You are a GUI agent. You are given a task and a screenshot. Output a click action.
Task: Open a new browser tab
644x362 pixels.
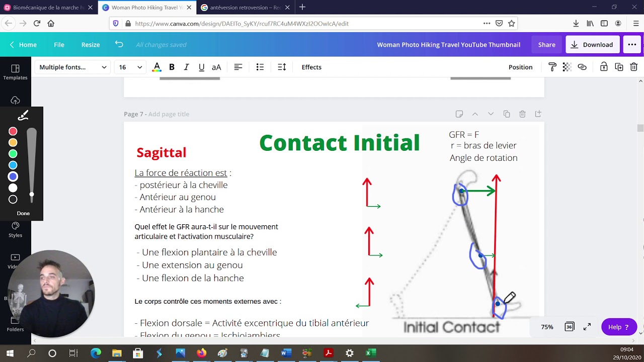(x=302, y=7)
